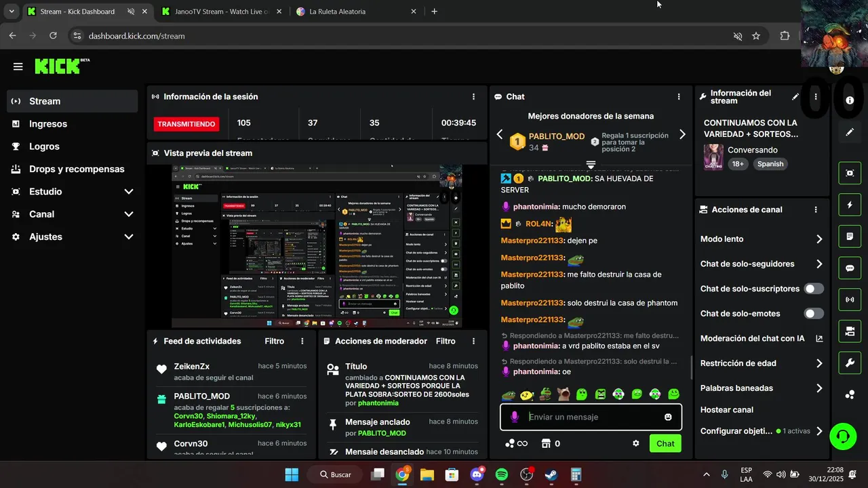Image resolution: width=868 pixels, height=488 pixels.
Task: Click the broadcast signal icon in right sidebar
Action: tap(850, 300)
